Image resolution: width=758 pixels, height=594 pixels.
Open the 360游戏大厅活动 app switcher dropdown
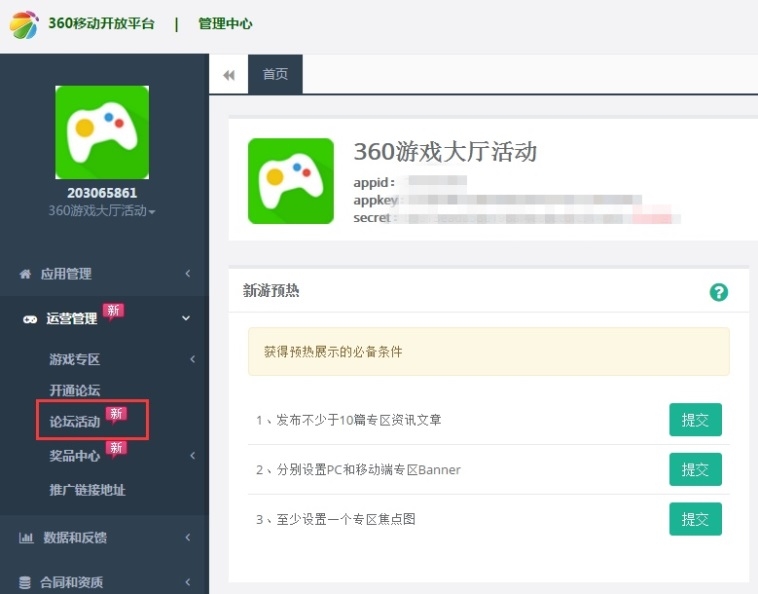(102, 211)
